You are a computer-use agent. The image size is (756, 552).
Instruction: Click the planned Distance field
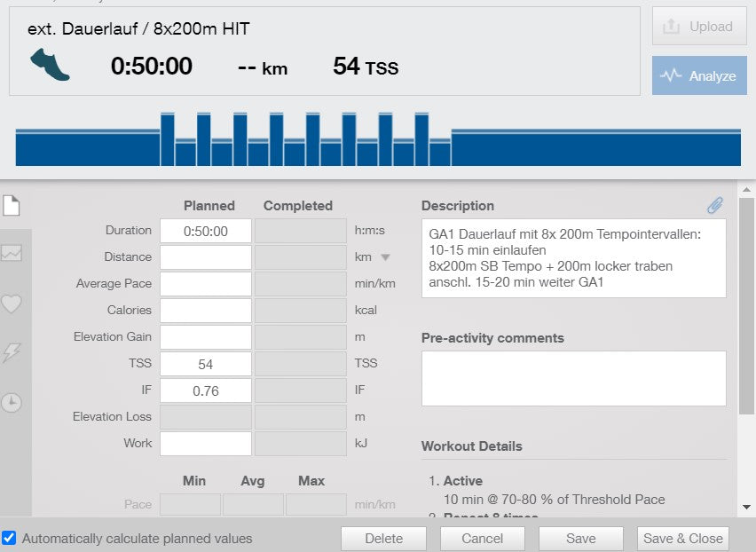[x=205, y=256]
